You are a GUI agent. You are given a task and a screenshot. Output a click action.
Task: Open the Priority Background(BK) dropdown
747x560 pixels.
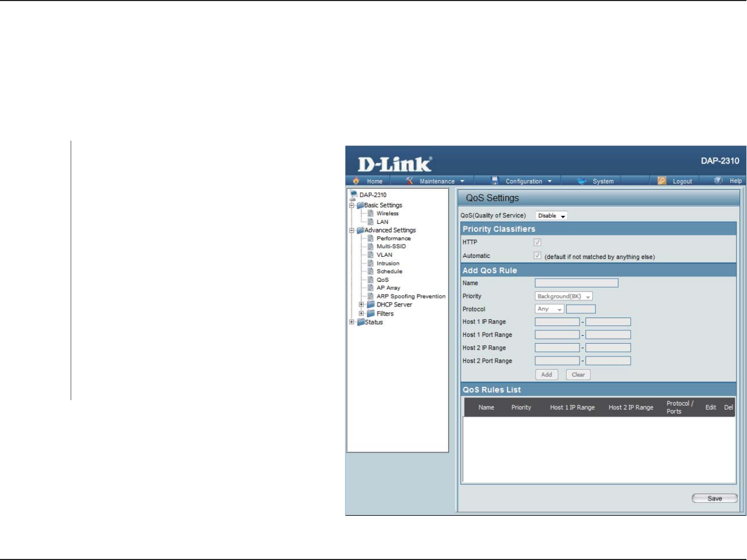(564, 296)
